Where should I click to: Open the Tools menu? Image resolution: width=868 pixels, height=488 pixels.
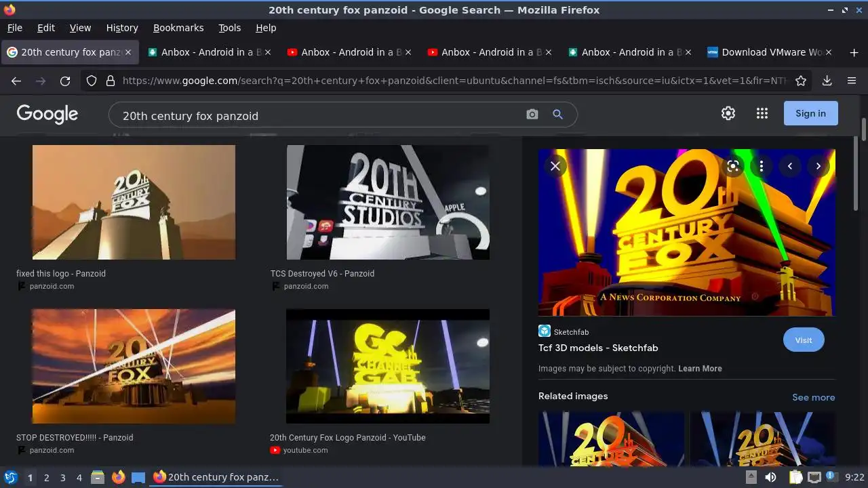230,28
